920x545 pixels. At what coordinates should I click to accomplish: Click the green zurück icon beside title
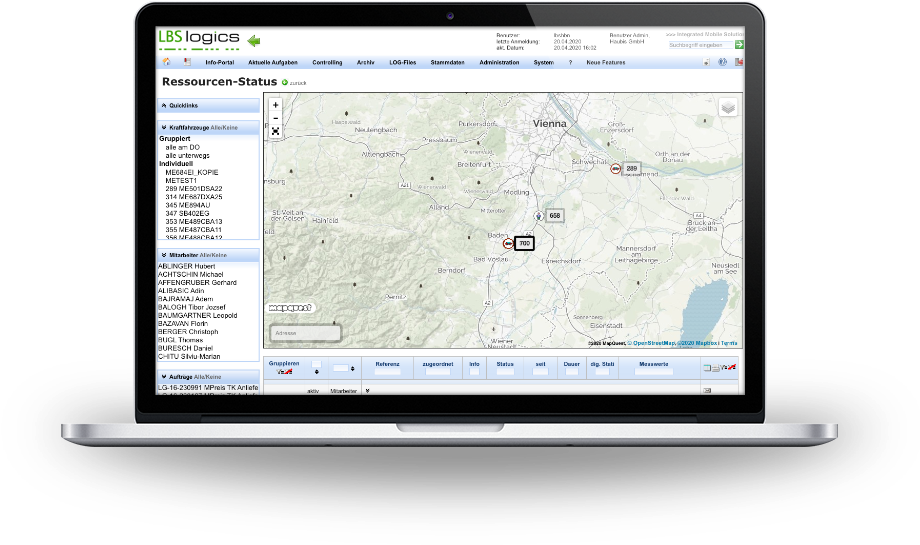(285, 83)
